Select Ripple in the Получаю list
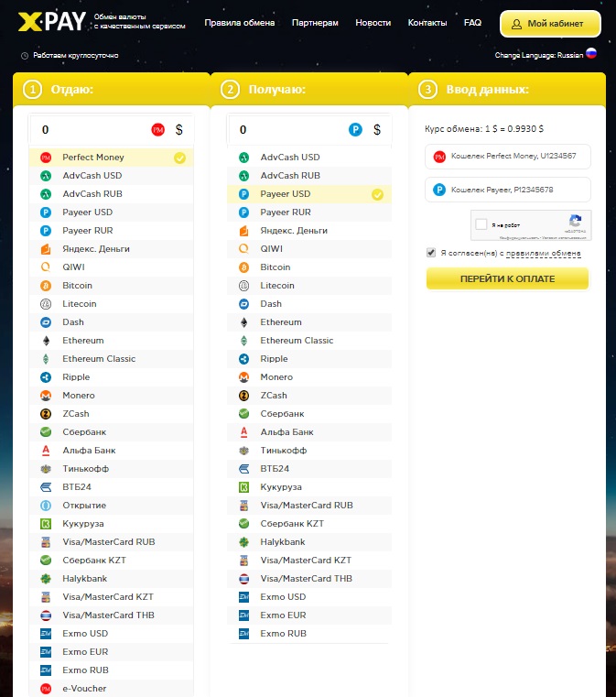 tap(309, 359)
